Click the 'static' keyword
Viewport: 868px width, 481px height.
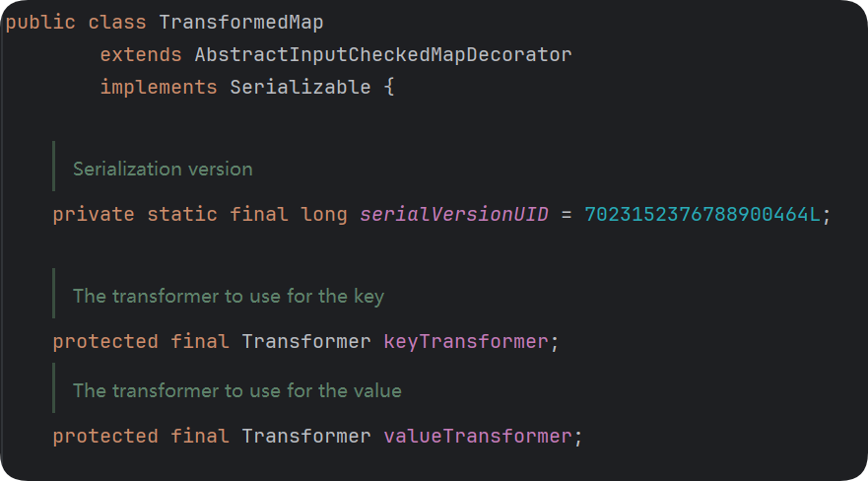pyautogui.click(x=182, y=214)
